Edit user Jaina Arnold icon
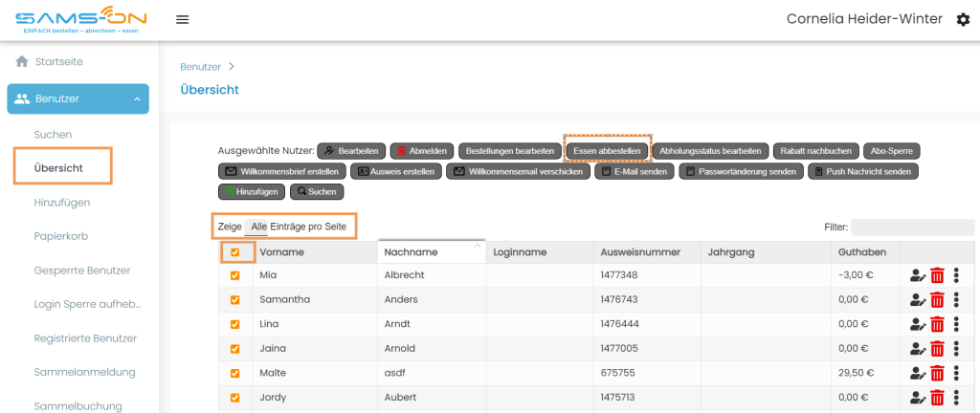 click(918, 348)
